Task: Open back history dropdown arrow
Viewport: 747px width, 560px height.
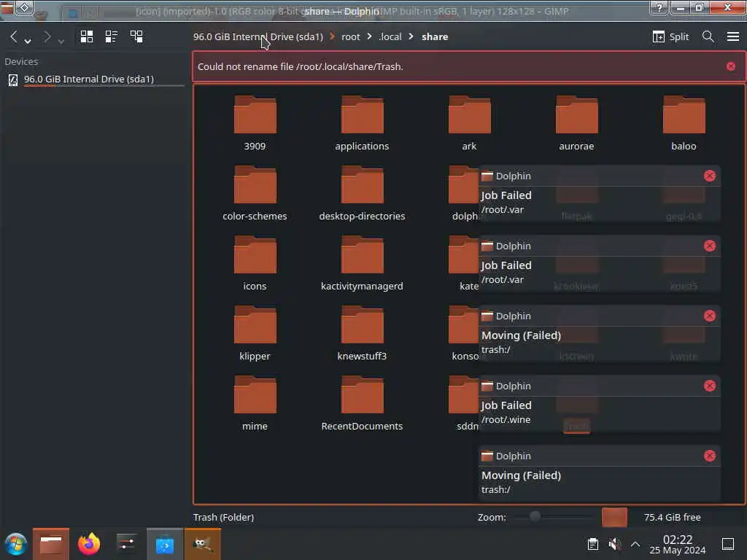Action: (28, 41)
